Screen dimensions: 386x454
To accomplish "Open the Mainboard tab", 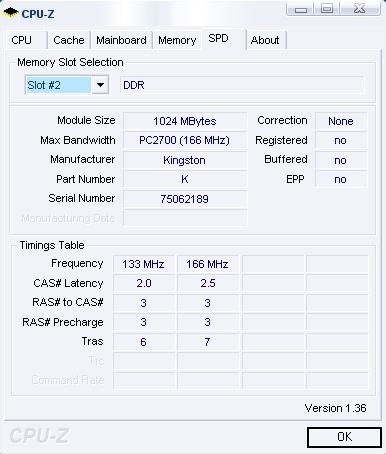I will pyautogui.click(x=121, y=40).
